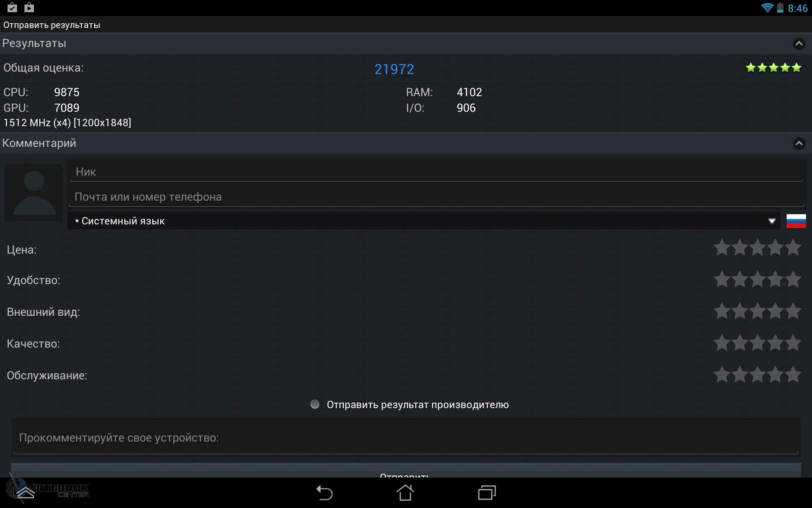Collapse the 'Результаты' section chevron
Viewport: 812px width, 508px height.
click(x=799, y=44)
